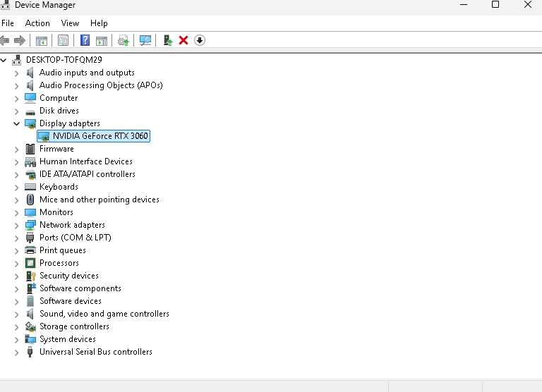Expand Audio Processing Objects (APOs) node
542x392 pixels.
coord(16,85)
